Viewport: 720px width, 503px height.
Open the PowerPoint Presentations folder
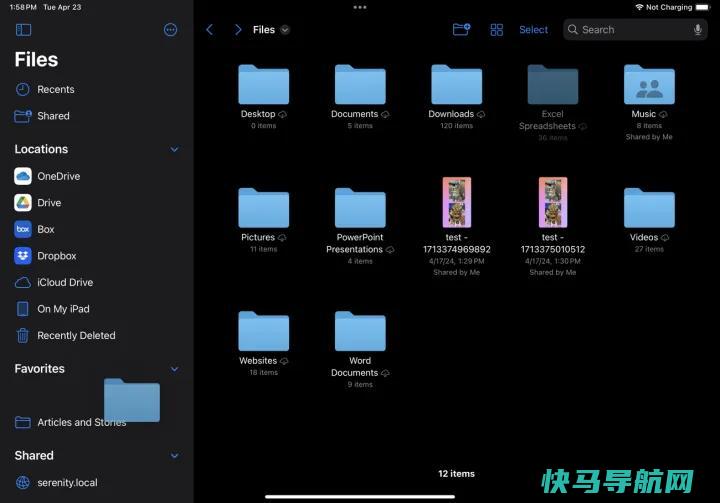360,208
